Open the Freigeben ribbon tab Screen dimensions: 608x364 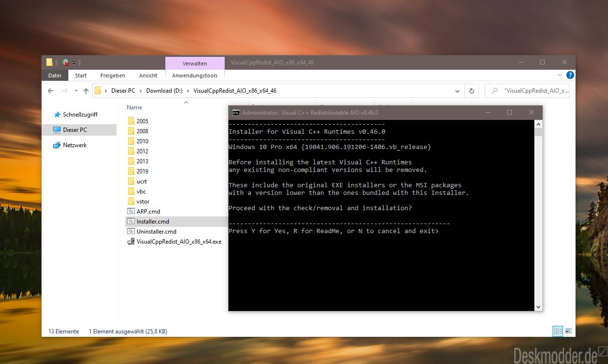pyautogui.click(x=113, y=75)
